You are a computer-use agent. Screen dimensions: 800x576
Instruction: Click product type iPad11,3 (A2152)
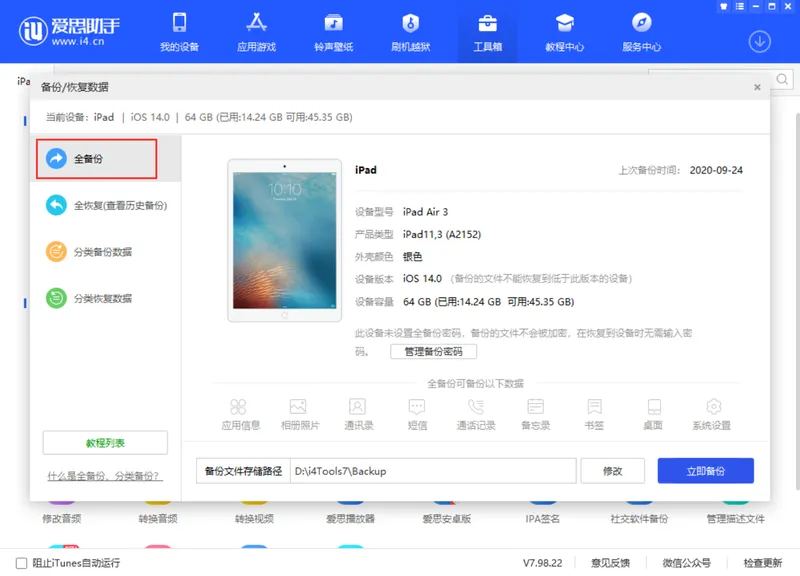[x=442, y=234]
